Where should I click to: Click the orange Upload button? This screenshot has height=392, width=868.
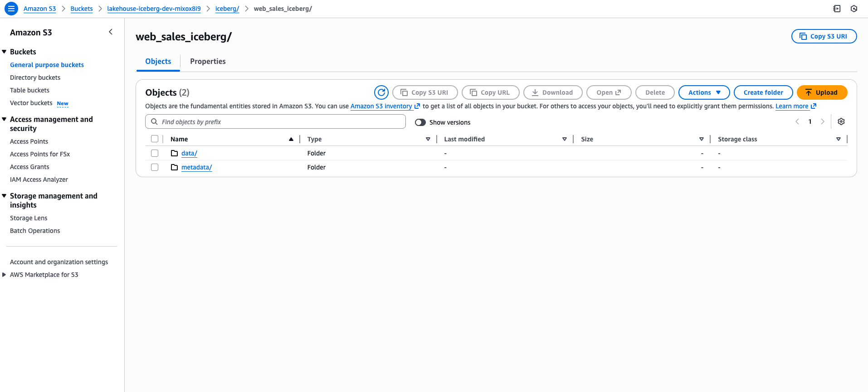coord(822,92)
